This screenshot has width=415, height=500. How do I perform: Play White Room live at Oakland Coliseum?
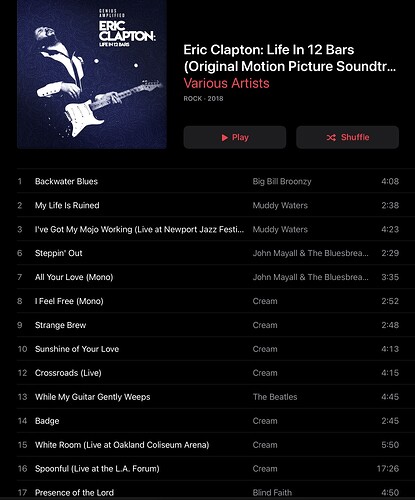pos(208,445)
